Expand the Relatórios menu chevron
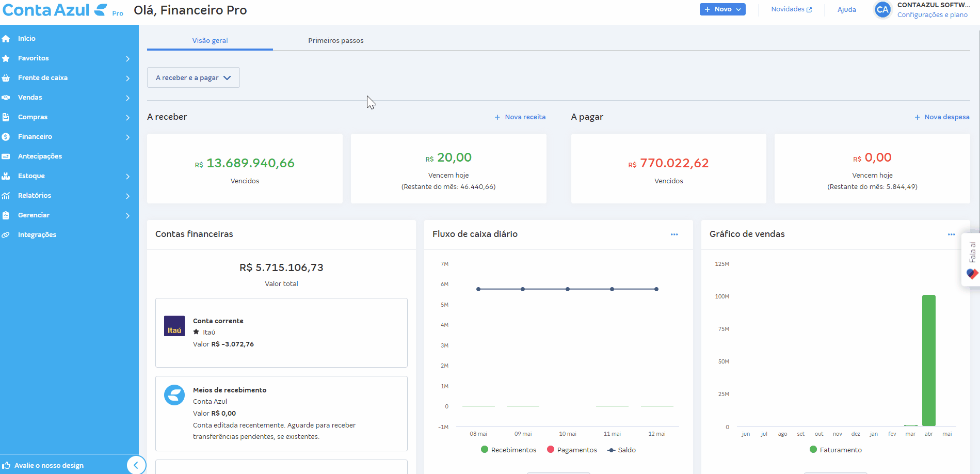The height and width of the screenshot is (474, 980). pyautogui.click(x=127, y=196)
